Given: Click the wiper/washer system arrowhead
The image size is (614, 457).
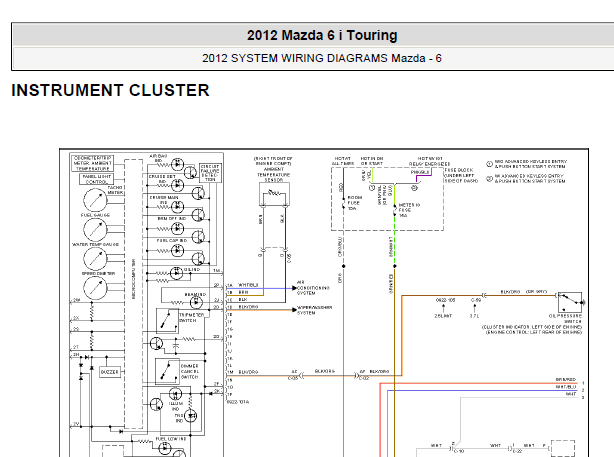Looking at the screenshot, I should click(294, 310).
